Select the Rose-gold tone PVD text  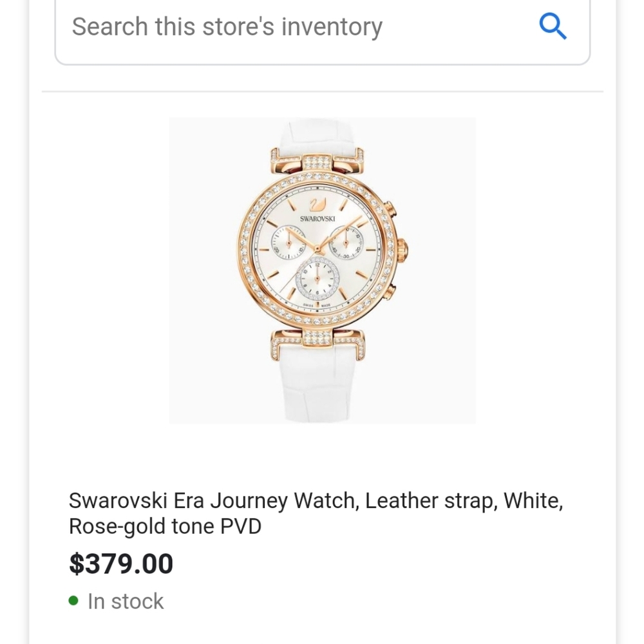point(165,526)
